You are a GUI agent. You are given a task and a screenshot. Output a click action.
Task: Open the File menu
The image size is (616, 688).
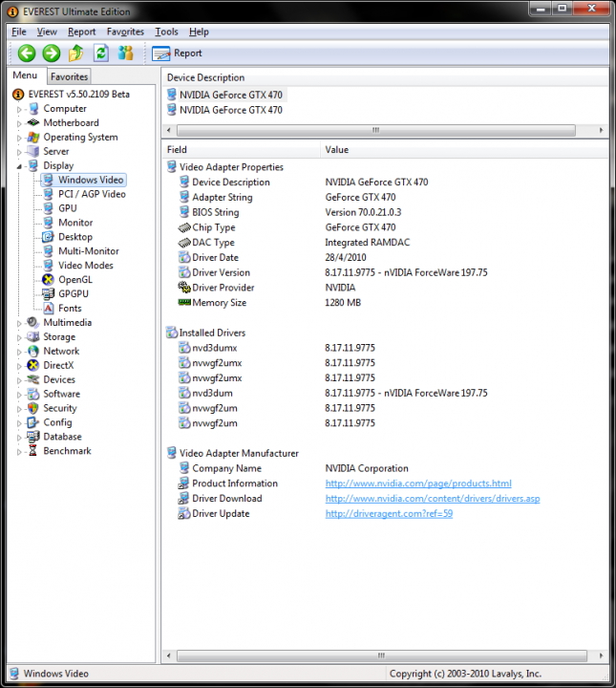(18, 32)
